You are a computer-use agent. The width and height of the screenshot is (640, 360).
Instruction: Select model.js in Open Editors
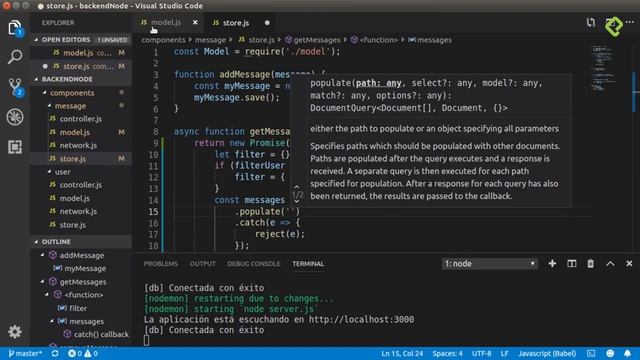tap(81, 53)
